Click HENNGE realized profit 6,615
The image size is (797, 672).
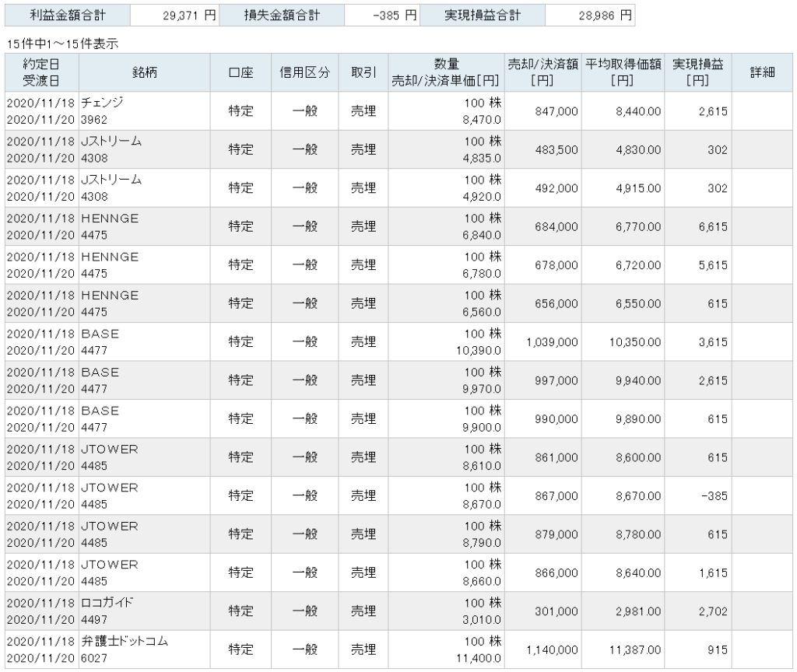(713, 227)
